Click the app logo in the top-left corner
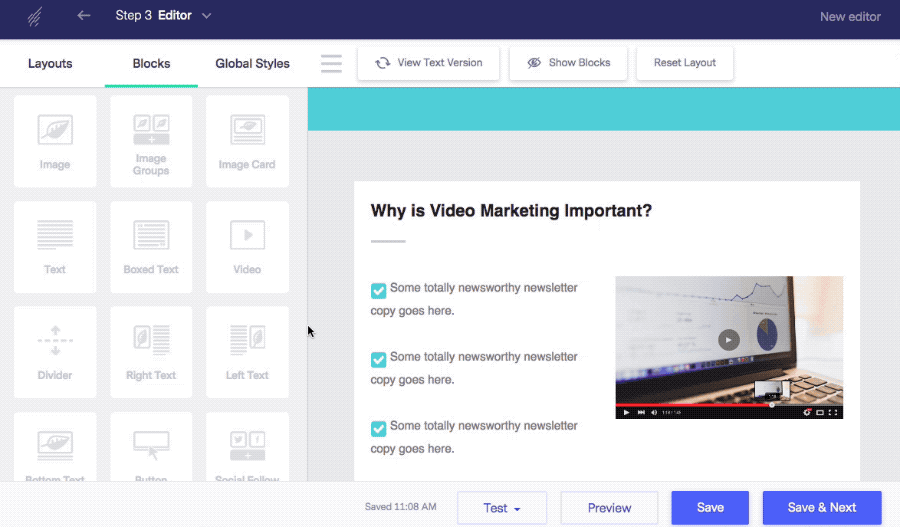 [x=34, y=17]
